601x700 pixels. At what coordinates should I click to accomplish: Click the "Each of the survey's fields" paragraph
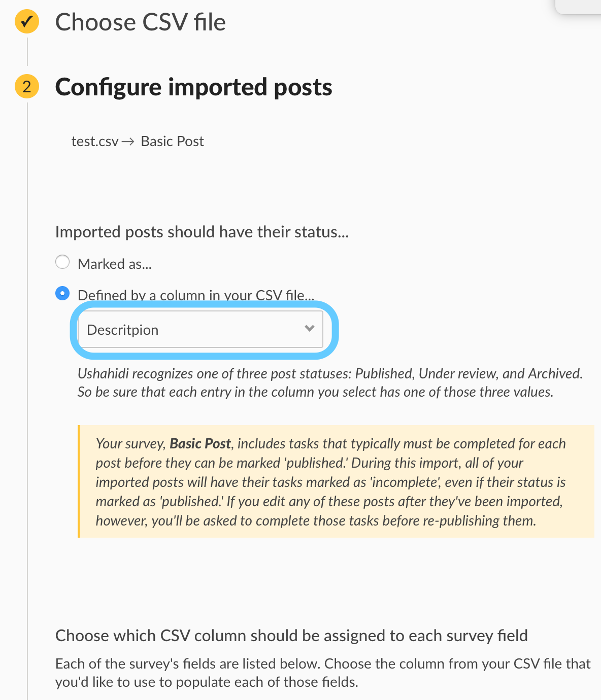click(323, 673)
